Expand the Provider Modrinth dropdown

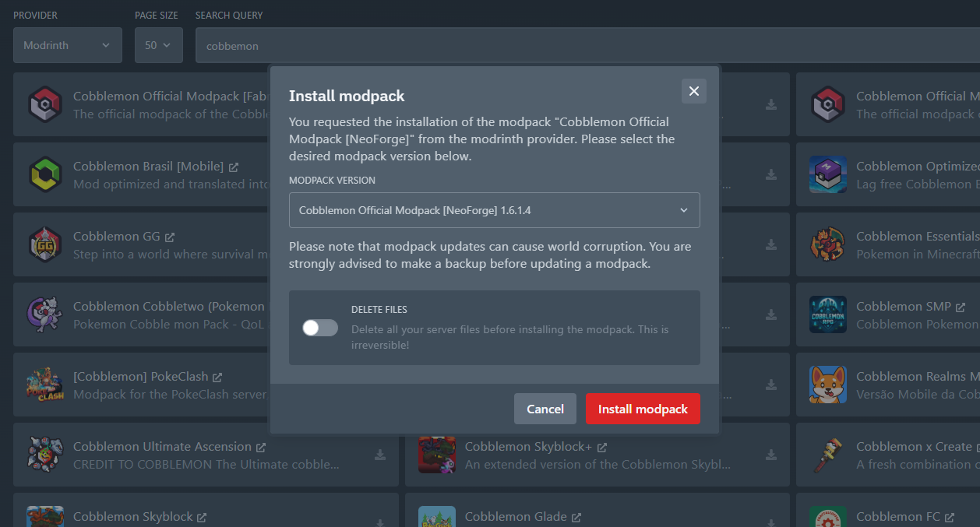click(68, 45)
